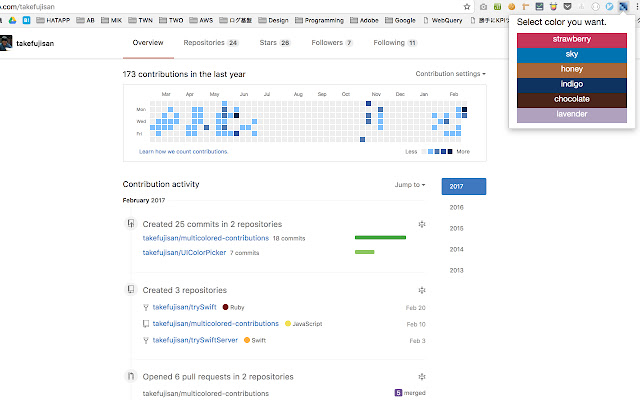Select the 2013 year filter
This screenshot has width=640, height=400.
point(456,270)
